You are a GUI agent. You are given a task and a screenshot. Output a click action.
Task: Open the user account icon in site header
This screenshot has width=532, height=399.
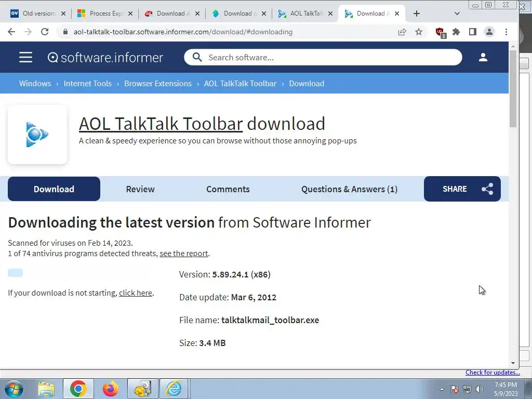point(483,57)
